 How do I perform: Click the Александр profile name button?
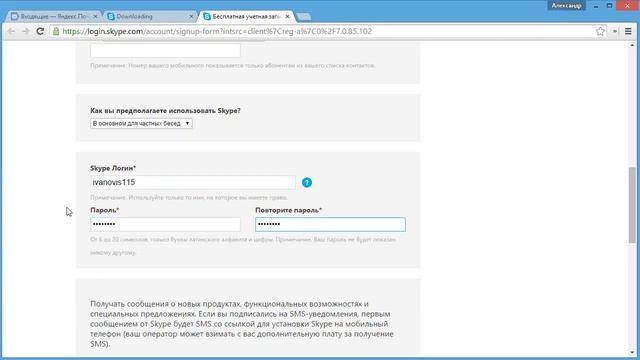(566, 5)
